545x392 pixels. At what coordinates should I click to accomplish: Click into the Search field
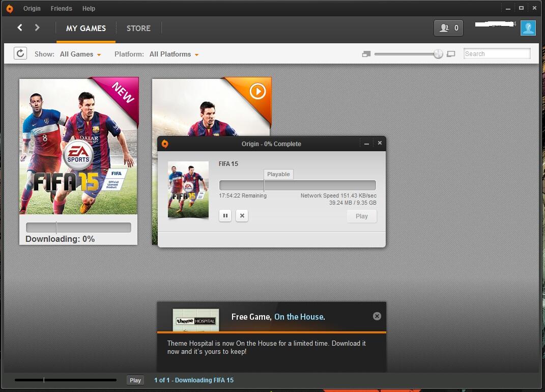click(497, 53)
